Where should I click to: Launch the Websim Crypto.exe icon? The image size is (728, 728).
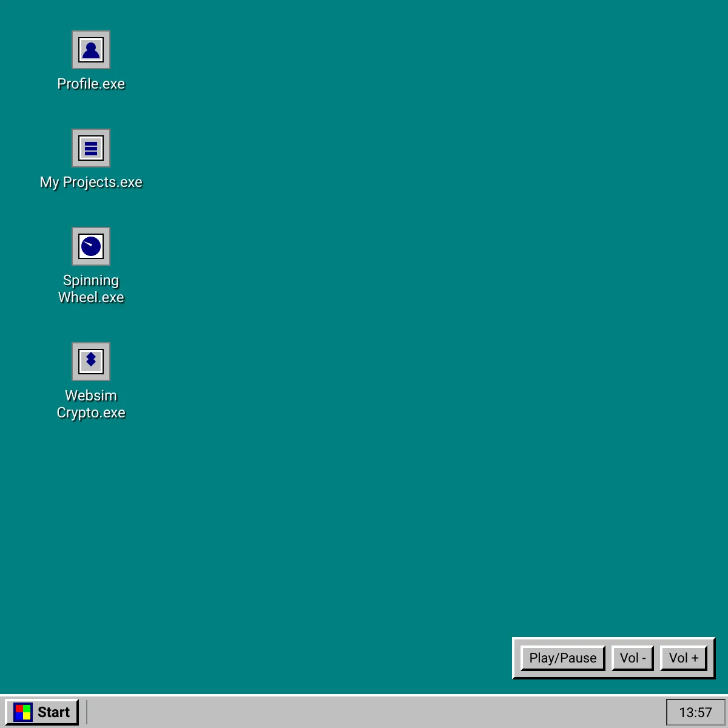(91, 362)
